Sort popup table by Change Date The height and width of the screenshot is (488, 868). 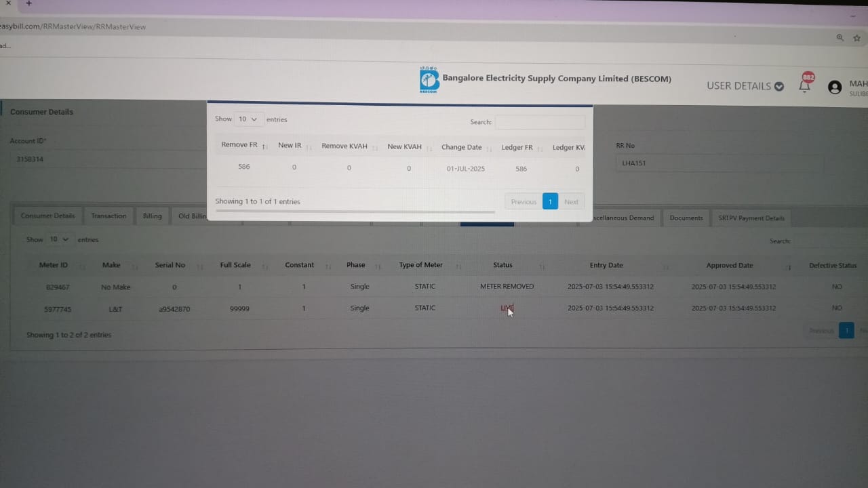point(466,147)
